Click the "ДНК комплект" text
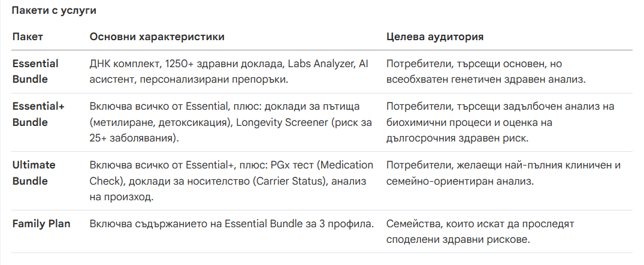Viewport: 644px width, 265px height. tap(121, 64)
